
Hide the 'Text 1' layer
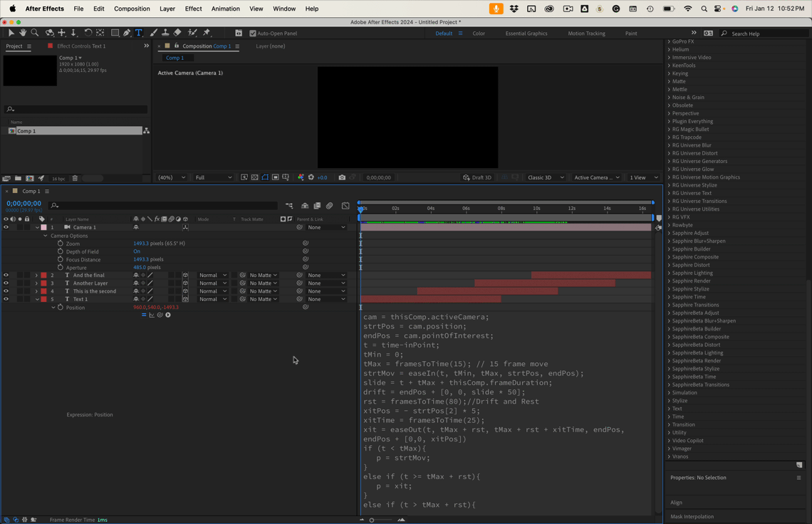[6, 299]
